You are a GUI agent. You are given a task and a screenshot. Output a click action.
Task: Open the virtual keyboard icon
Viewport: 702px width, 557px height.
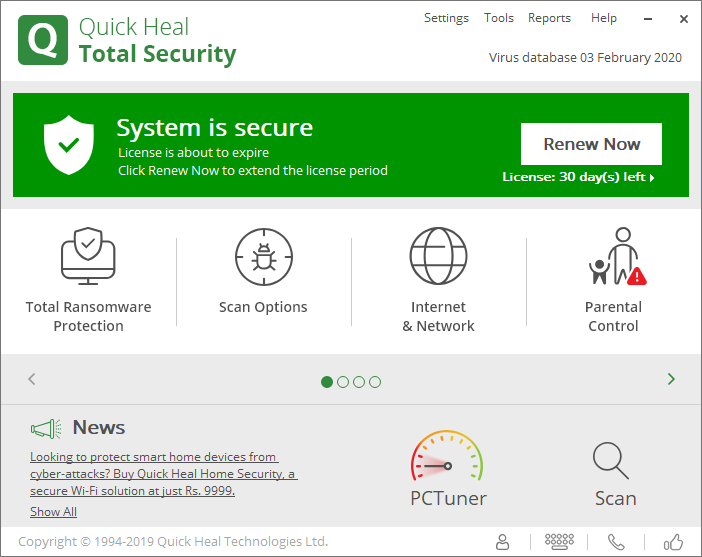[560, 542]
